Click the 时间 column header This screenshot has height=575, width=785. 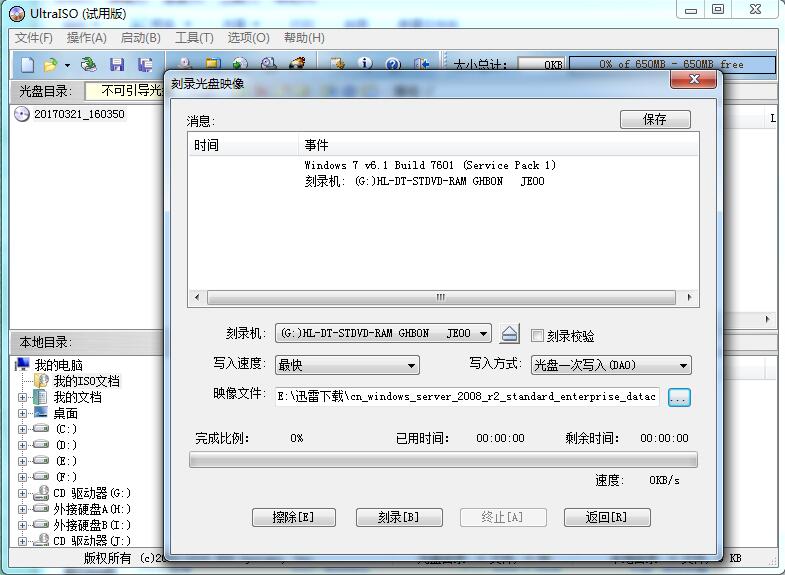[244, 145]
